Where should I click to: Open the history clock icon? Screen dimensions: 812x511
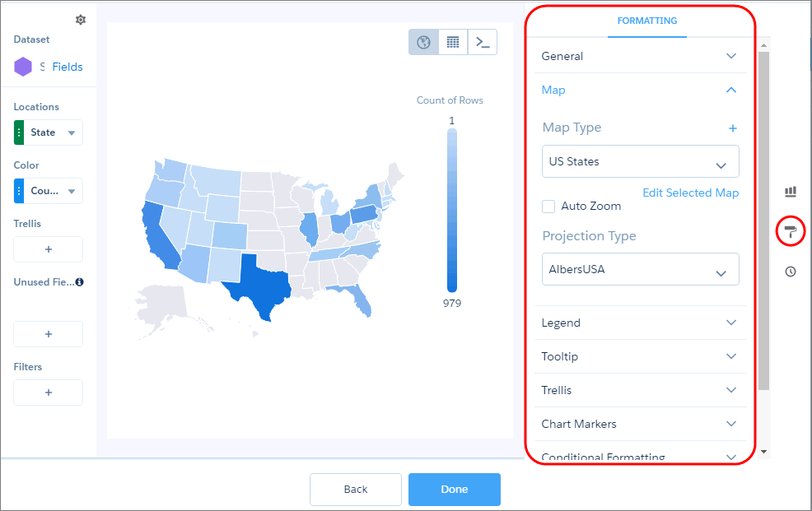point(791,272)
